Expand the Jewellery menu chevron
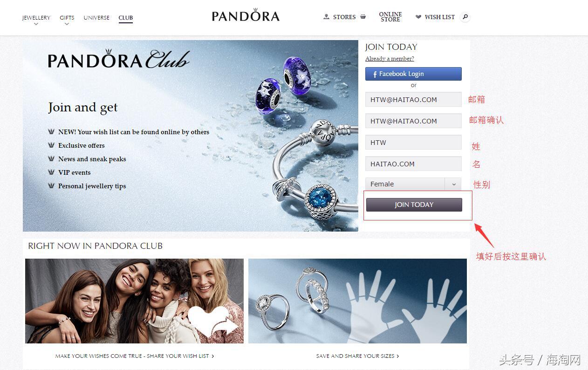588x370 pixels. click(x=36, y=24)
